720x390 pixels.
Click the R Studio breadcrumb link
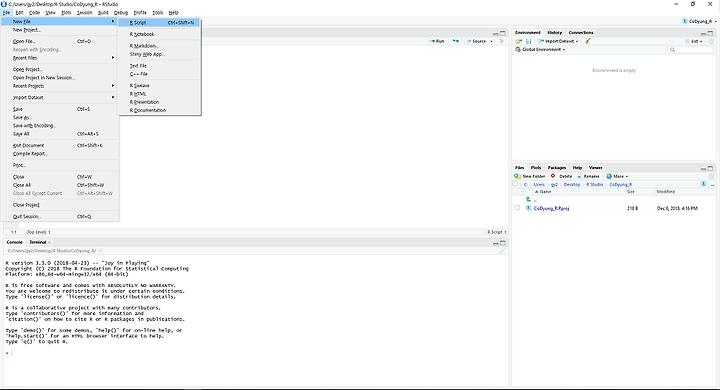tap(594, 185)
